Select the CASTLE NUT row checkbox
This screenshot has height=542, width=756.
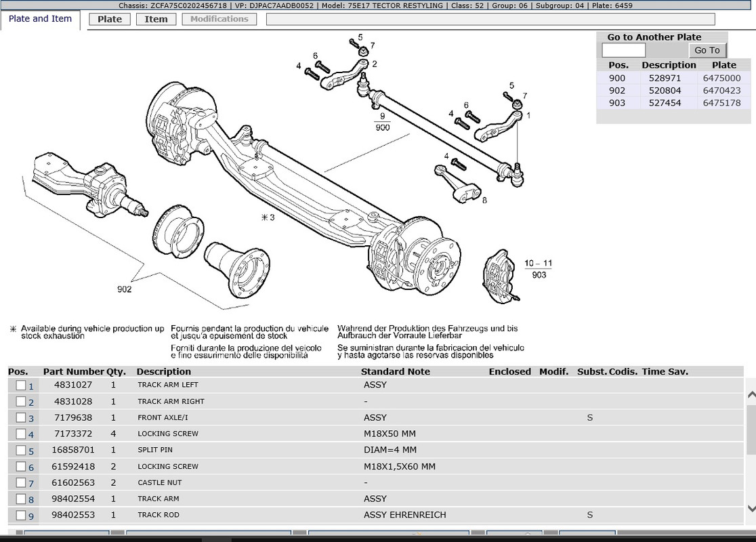(21, 482)
